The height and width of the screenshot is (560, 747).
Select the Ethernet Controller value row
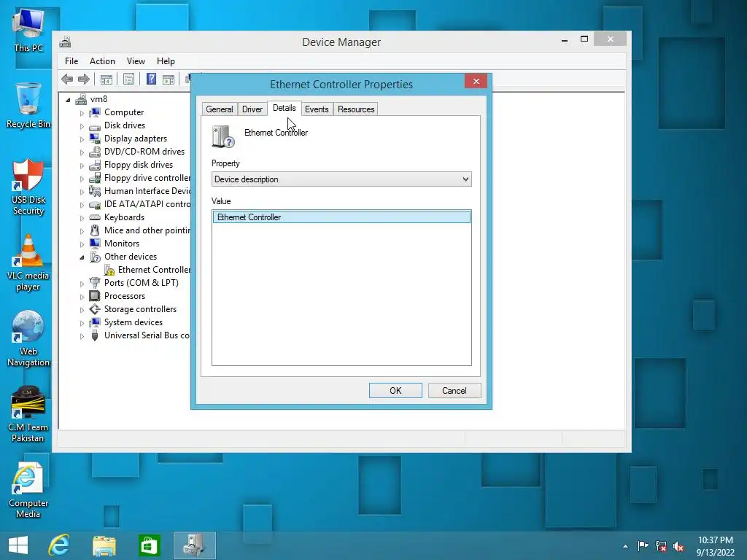click(x=341, y=217)
